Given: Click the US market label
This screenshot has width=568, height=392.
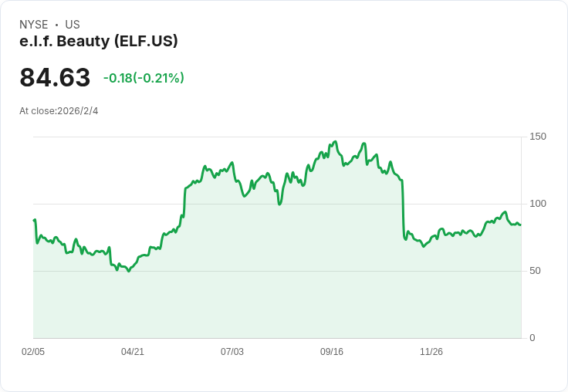Looking at the screenshot, I should pos(73,25).
